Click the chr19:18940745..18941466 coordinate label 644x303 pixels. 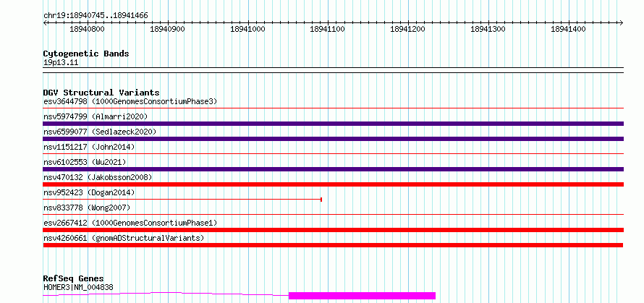(96, 16)
